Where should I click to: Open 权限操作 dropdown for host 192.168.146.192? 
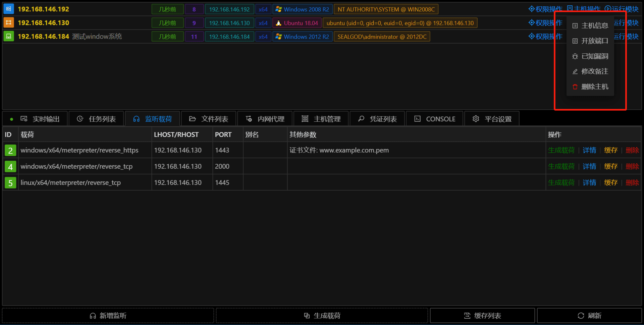click(x=545, y=9)
